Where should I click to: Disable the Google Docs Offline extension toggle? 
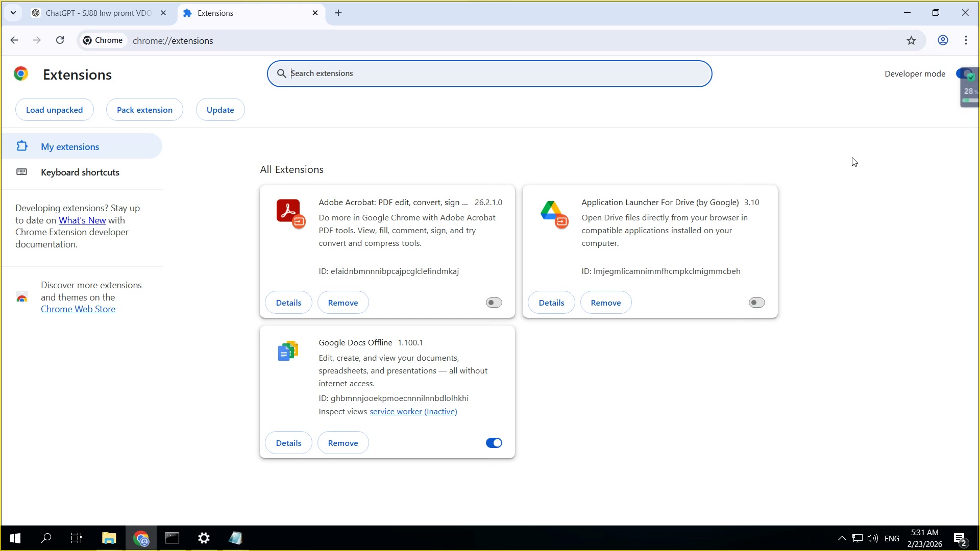pyautogui.click(x=493, y=443)
